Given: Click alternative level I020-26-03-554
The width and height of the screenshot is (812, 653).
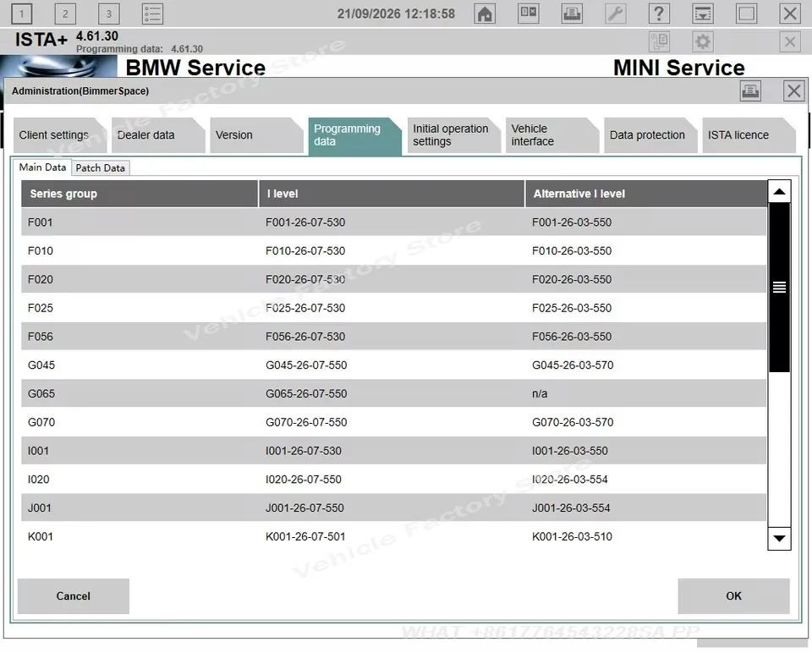Looking at the screenshot, I should coord(569,479).
